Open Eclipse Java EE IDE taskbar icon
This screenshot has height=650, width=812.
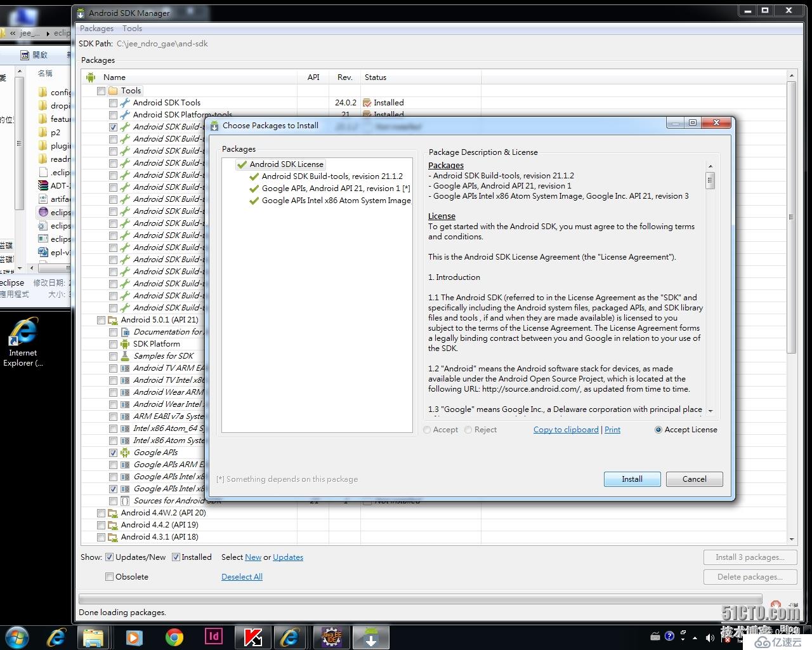331,637
